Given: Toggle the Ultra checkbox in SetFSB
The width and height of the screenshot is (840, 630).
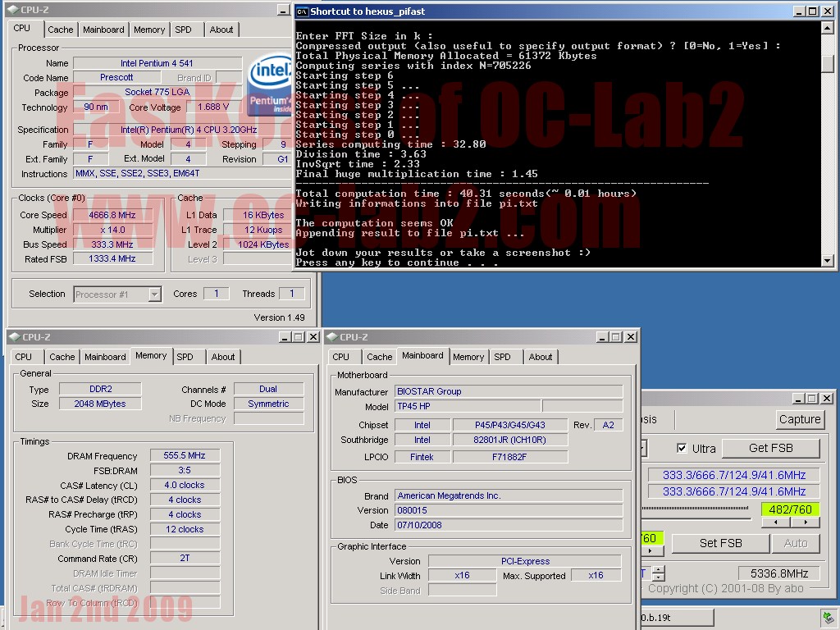Looking at the screenshot, I should coord(682,449).
